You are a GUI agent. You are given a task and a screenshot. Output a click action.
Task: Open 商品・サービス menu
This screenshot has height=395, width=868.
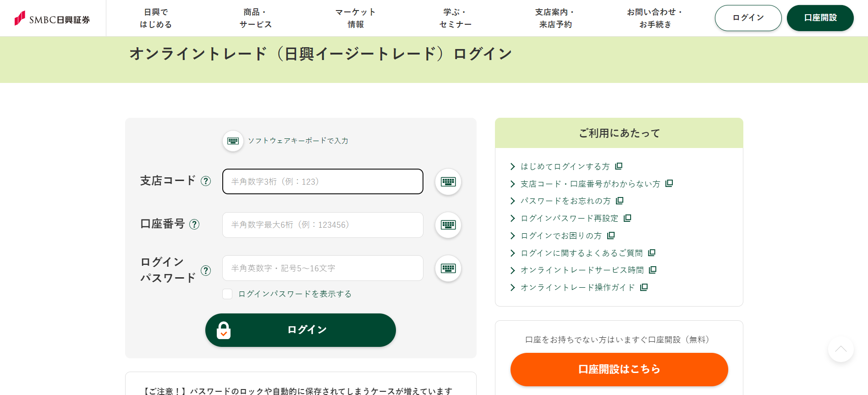[x=256, y=18]
